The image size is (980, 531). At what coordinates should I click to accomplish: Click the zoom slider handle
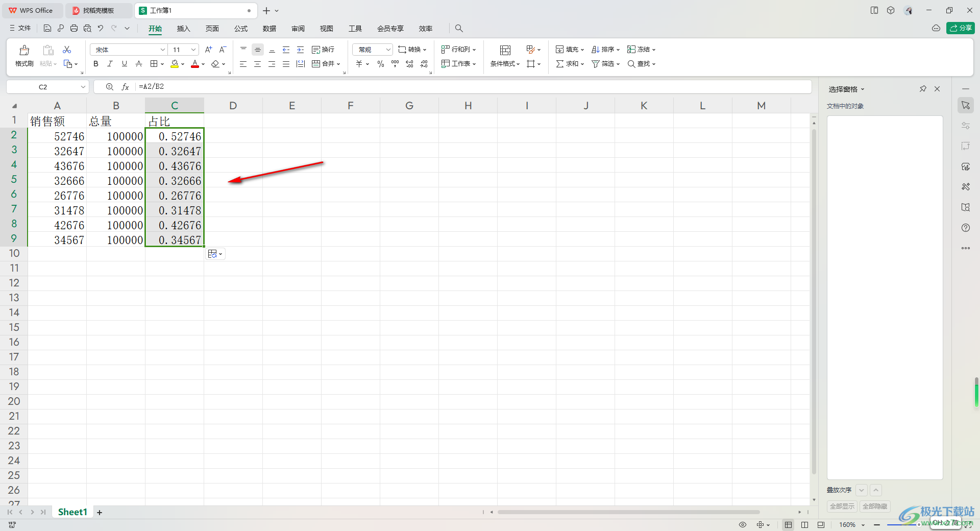click(x=919, y=525)
